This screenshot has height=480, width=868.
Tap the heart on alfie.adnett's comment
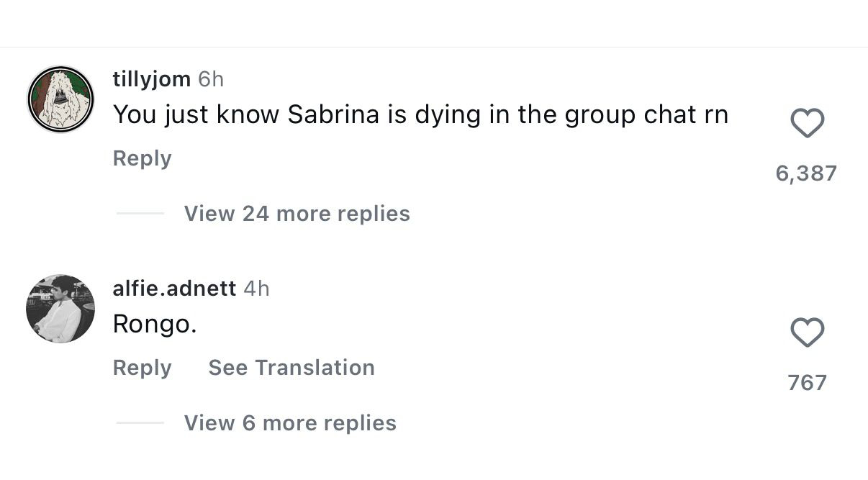coord(807,333)
